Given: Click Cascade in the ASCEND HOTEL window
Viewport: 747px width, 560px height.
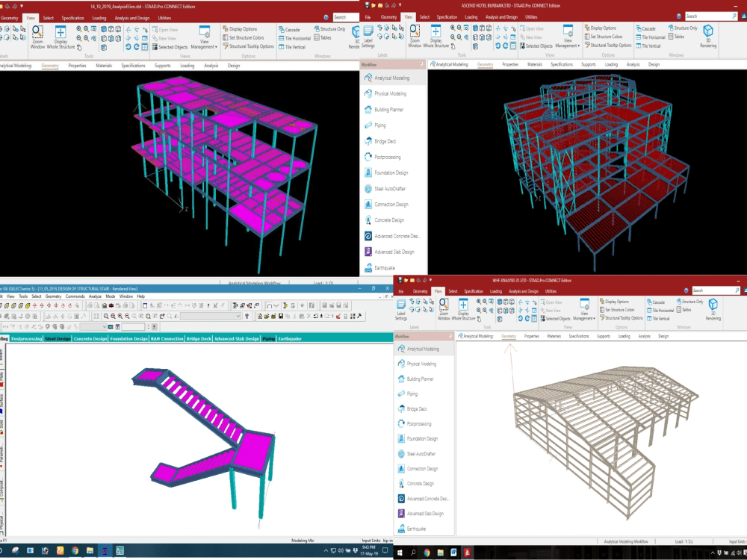Looking at the screenshot, I should pos(645,28).
